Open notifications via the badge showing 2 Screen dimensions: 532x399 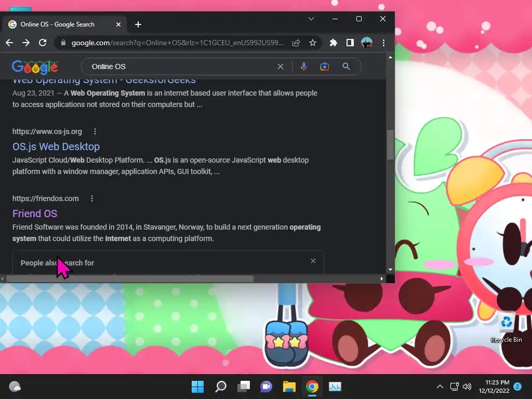[x=517, y=387]
